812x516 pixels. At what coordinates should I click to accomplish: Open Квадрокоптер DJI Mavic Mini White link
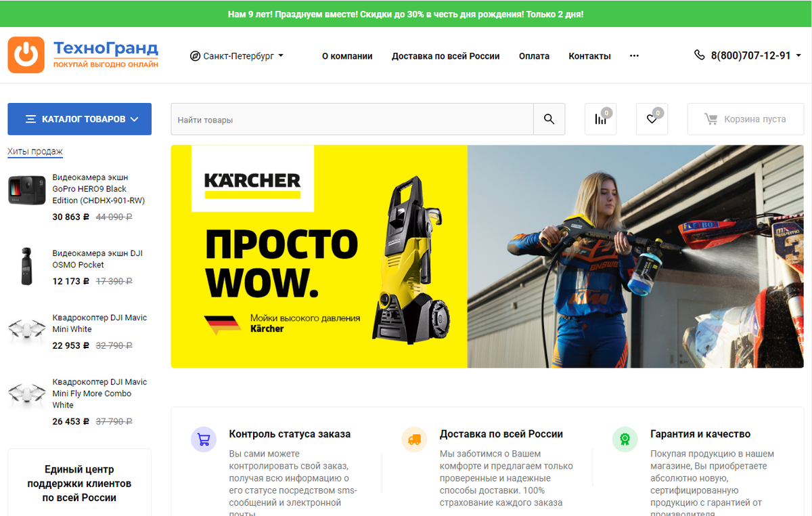point(99,323)
